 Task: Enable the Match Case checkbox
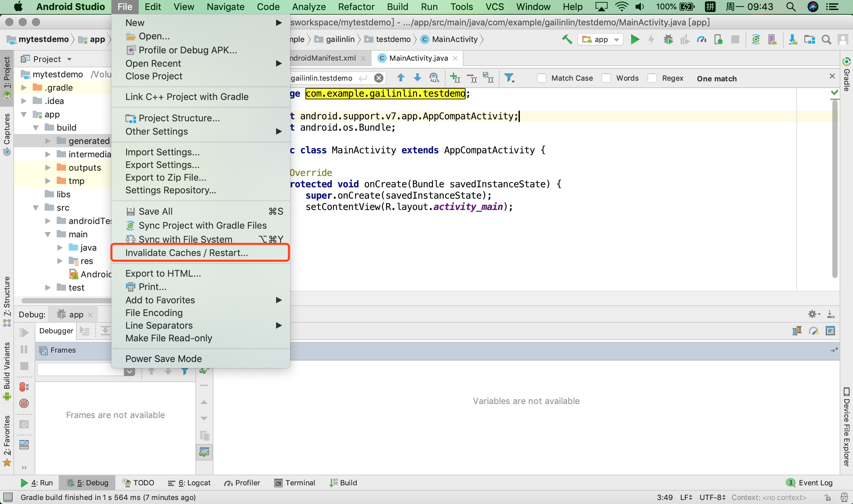tap(542, 78)
